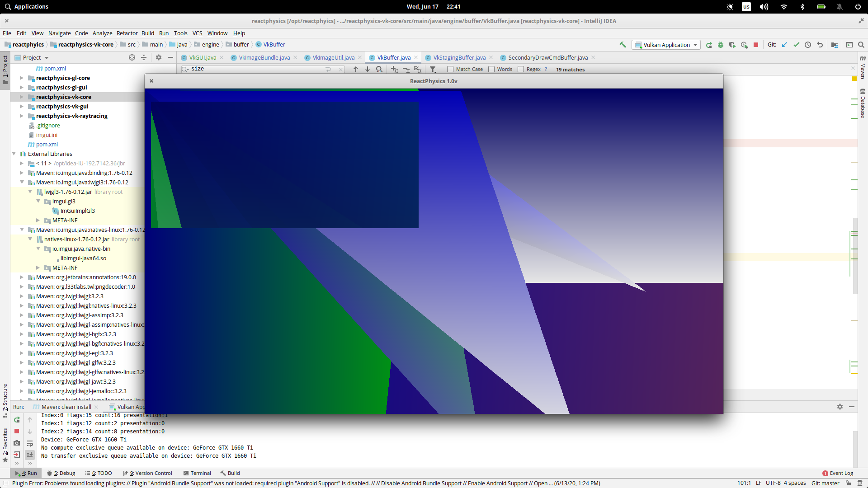Open Search Everywhere magnifier
Screen dimensions: 868x488
(x=862, y=45)
